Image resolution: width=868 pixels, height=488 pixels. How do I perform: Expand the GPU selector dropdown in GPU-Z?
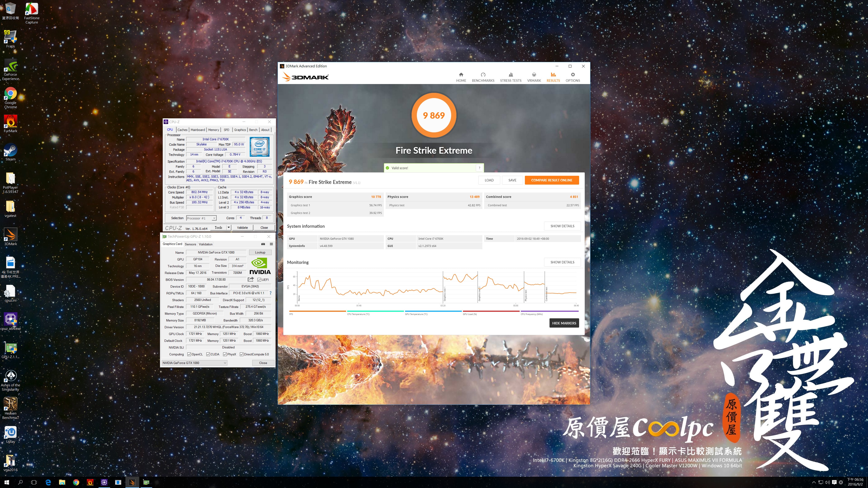pos(194,363)
